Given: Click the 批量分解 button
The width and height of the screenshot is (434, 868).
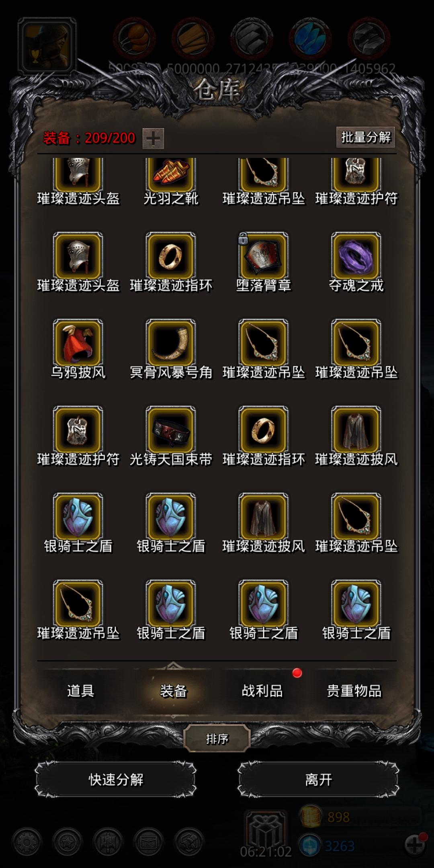Looking at the screenshot, I should [366, 137].
